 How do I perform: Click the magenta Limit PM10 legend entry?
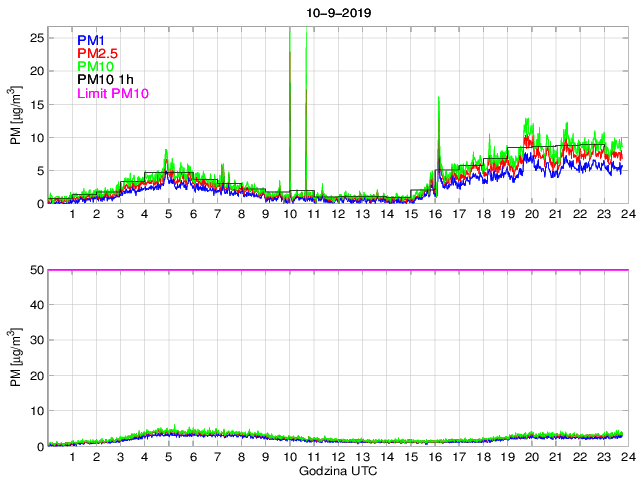112,95
